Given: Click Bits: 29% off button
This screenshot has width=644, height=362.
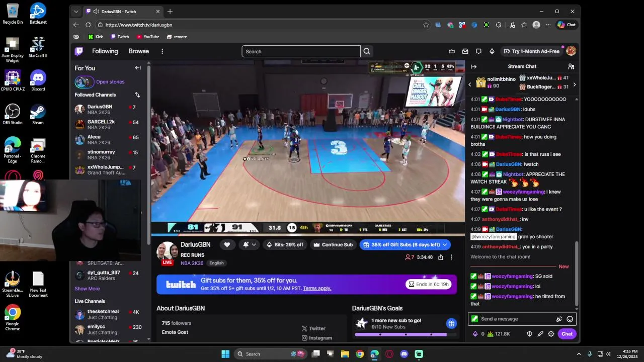Looking at the screenshot, I should (285, 245).
